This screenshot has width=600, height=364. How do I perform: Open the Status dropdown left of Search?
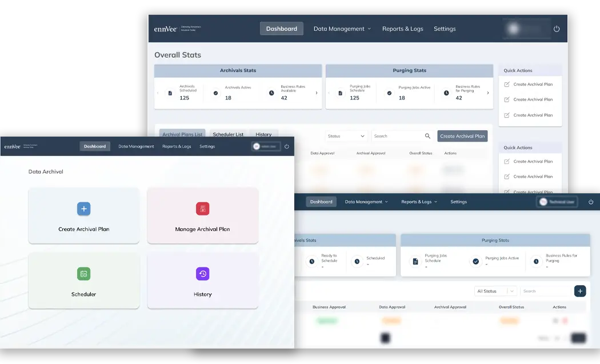click(x=346, y=136)
